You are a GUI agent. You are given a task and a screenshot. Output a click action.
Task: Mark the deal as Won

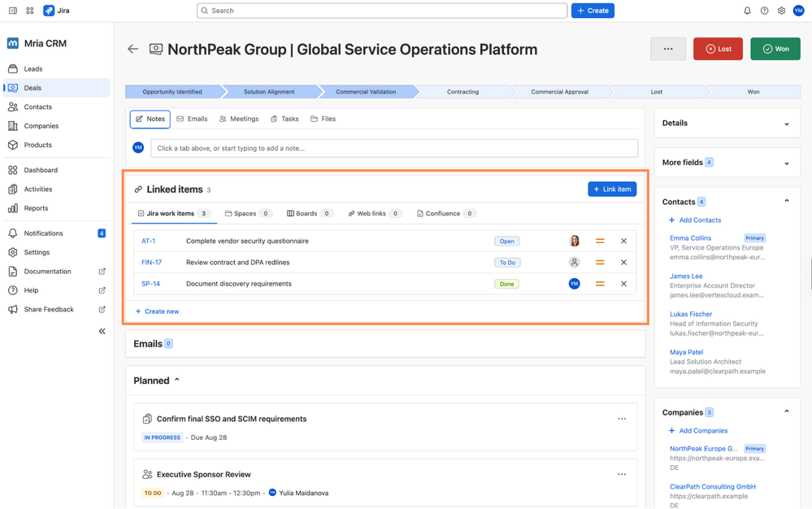[x=775, y=49]
